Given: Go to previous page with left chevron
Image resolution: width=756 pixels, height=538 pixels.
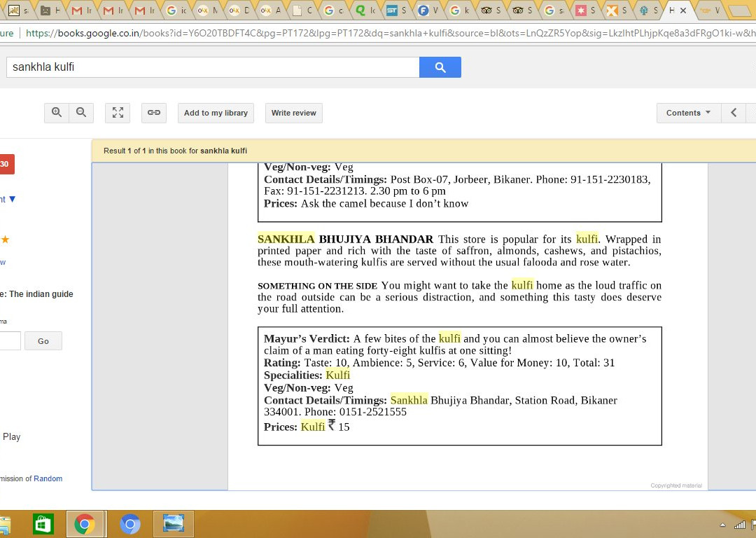Looking at the screenshot, I should (x=734, y=112).
